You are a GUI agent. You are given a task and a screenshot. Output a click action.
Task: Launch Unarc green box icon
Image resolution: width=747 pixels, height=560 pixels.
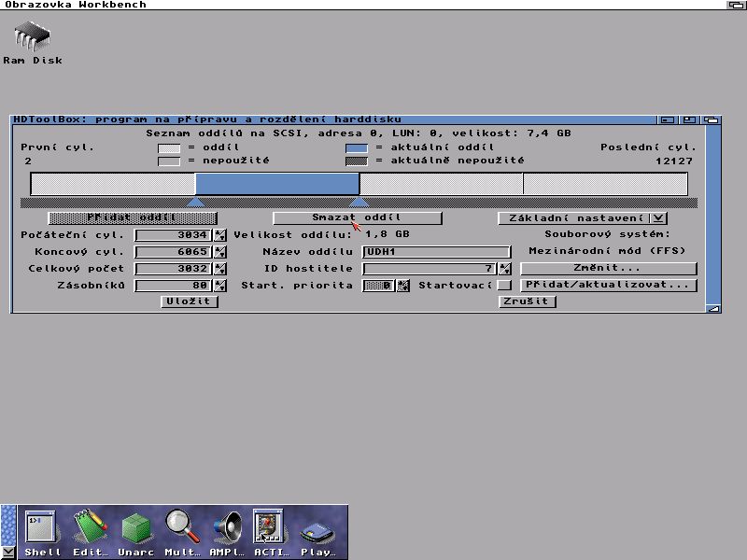(x=136, y=529)
